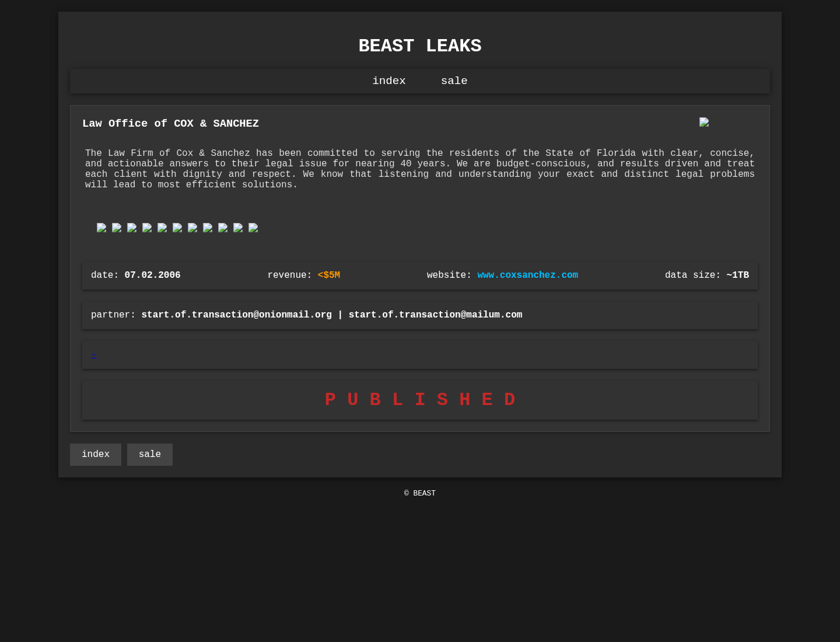Click the © BEAST footer text

[420, 493]
